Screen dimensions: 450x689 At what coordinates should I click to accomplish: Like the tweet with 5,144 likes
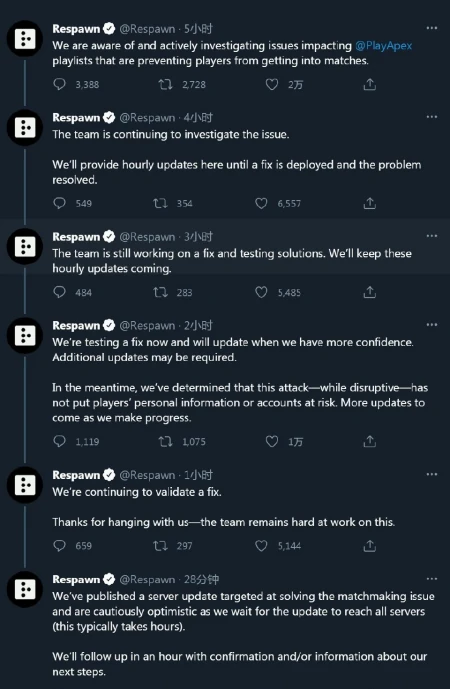pyautogui.click(x=261, y=546)
